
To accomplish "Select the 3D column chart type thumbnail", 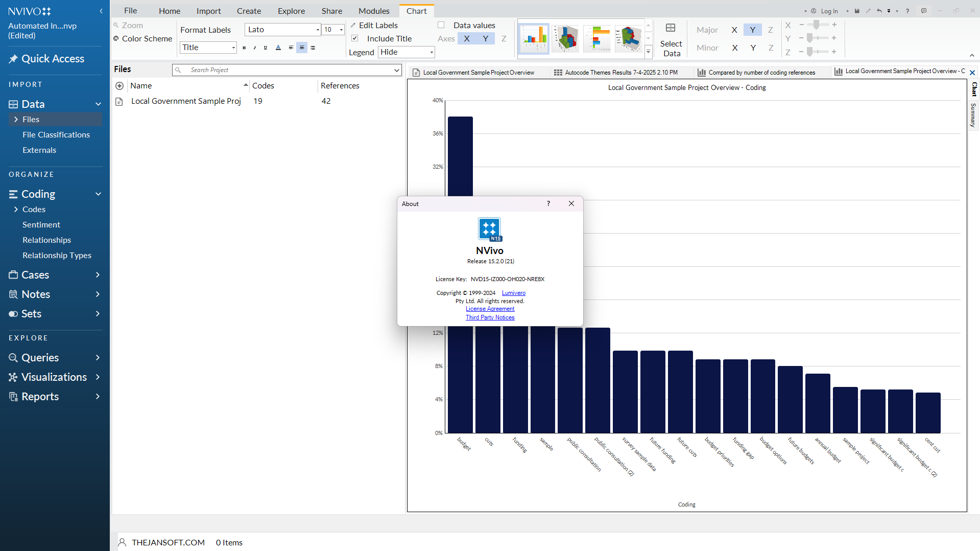I will [x=565, y=38].
